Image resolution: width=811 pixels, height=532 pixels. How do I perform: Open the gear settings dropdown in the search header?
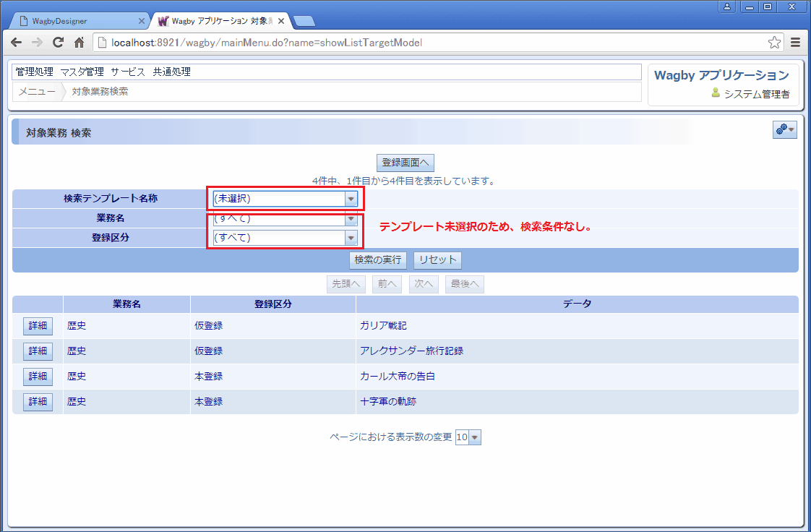click(785, 129)
